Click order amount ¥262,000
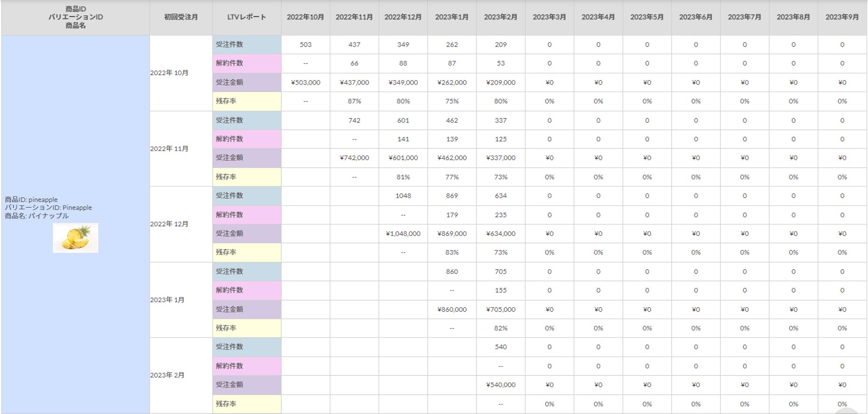 click(452, 83)
